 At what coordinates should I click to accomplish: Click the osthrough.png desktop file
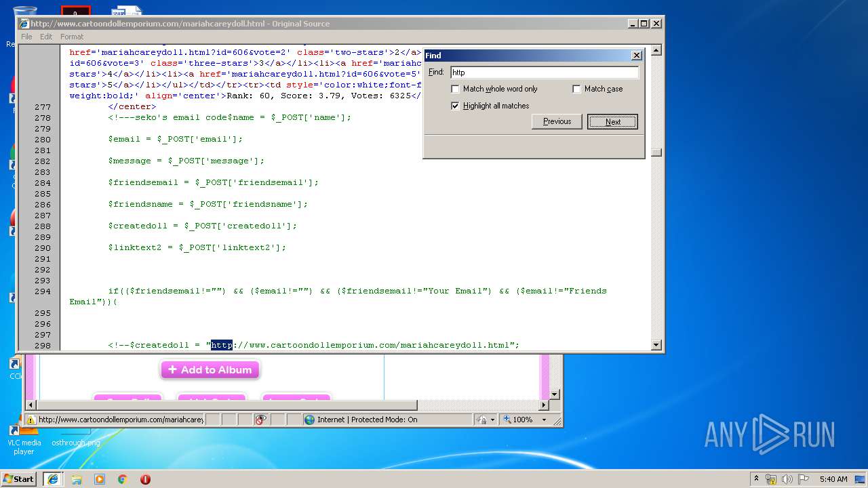pos(75,443)
